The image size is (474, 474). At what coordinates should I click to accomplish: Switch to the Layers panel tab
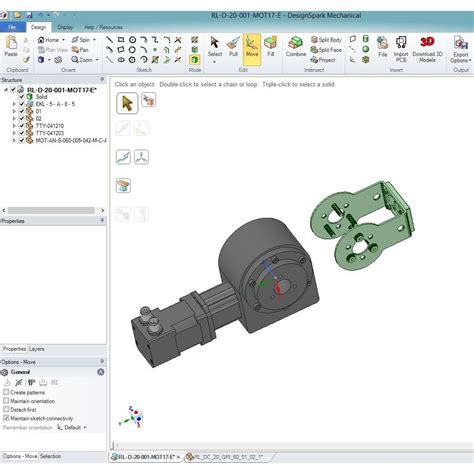[36, 349]
